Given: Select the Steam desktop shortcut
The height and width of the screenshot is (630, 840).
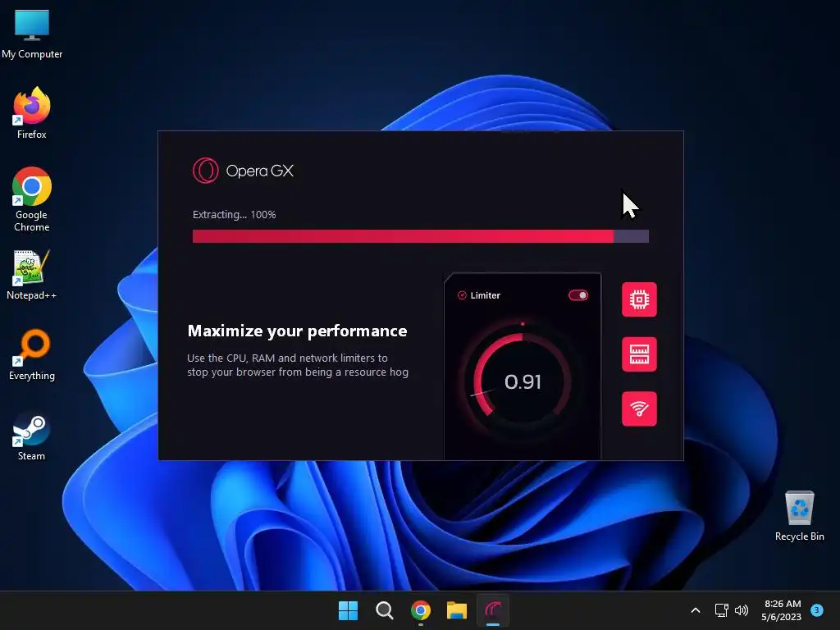Looking at the screenshot, I should click(x=32, y=436).
